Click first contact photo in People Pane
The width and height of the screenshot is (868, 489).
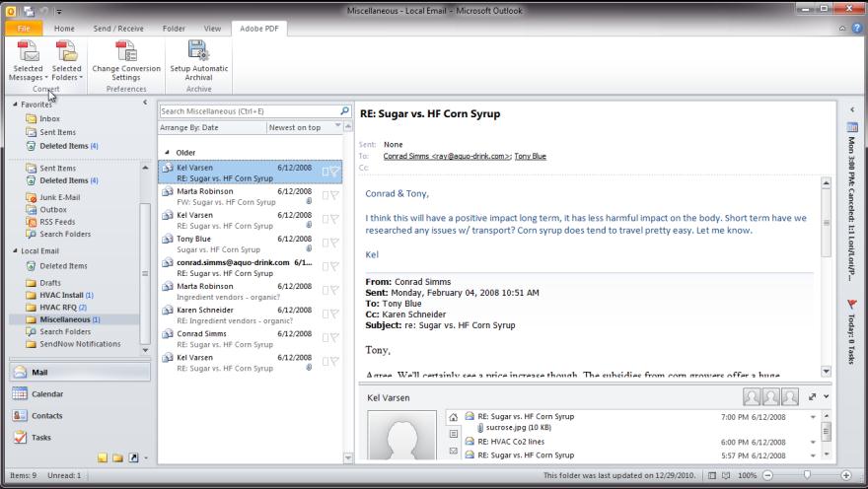point(752,396)
